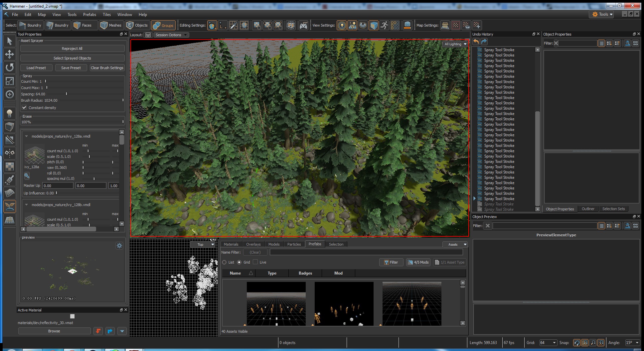
Task: Activate the Rotate tool
Action: [x=10, y=67]
